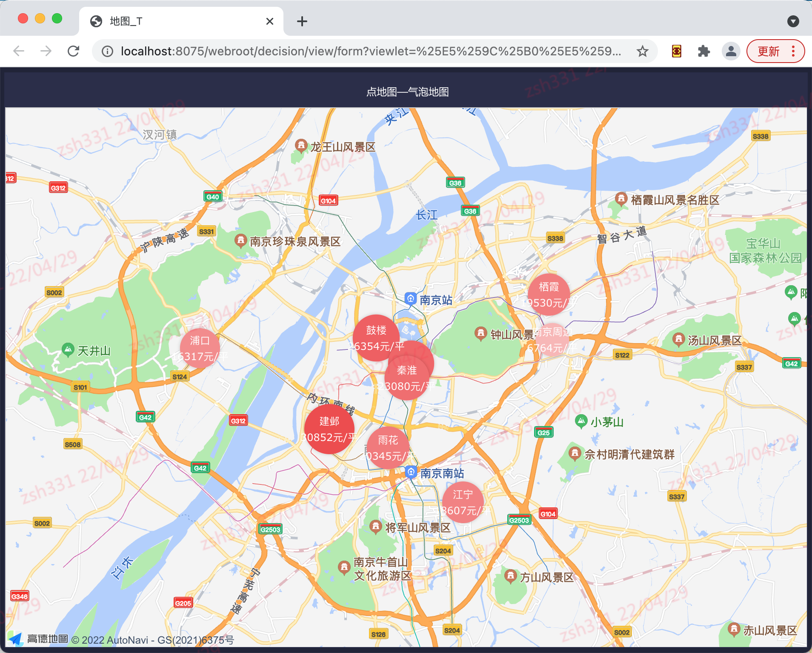Open a new browser tab

pyautogui.click(x=302, y=21)
